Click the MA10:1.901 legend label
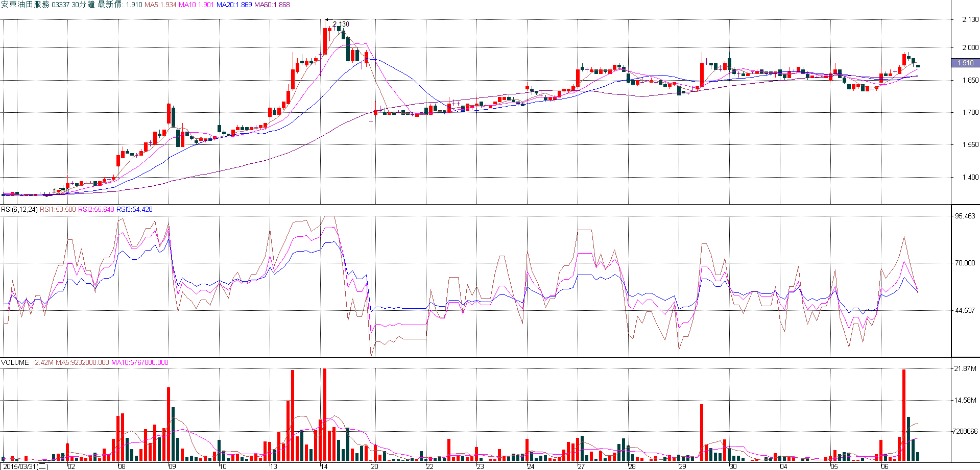 196,5
